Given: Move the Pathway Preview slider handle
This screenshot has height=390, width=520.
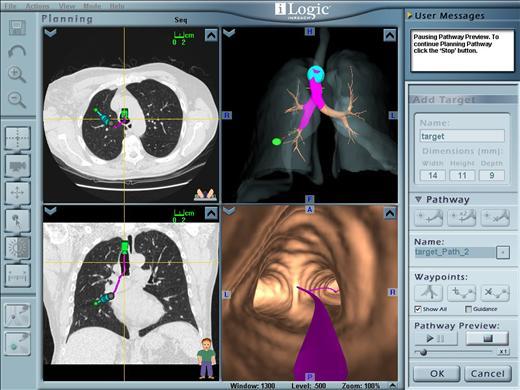Looking at the screenshot, I should pos(423,352).
